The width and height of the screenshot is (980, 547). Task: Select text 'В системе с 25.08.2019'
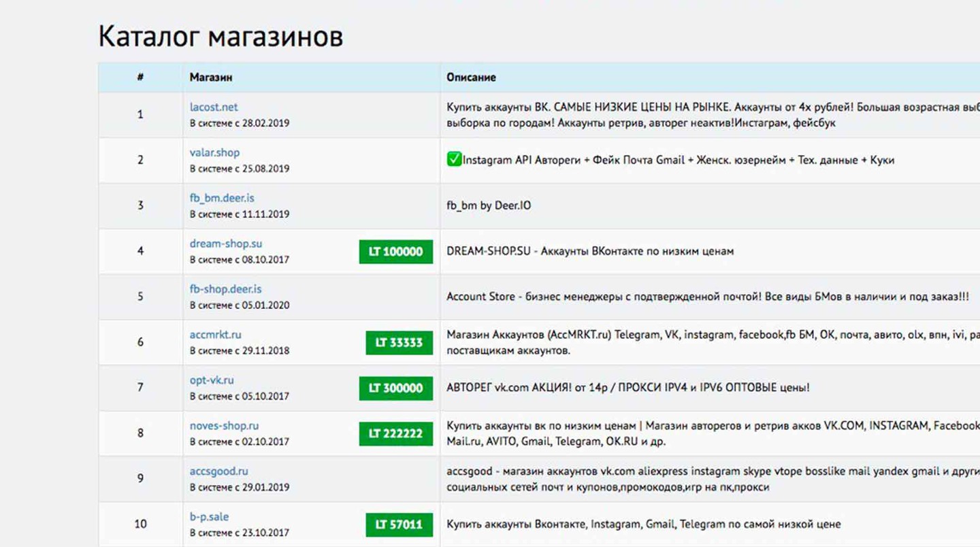coord(240,169)
